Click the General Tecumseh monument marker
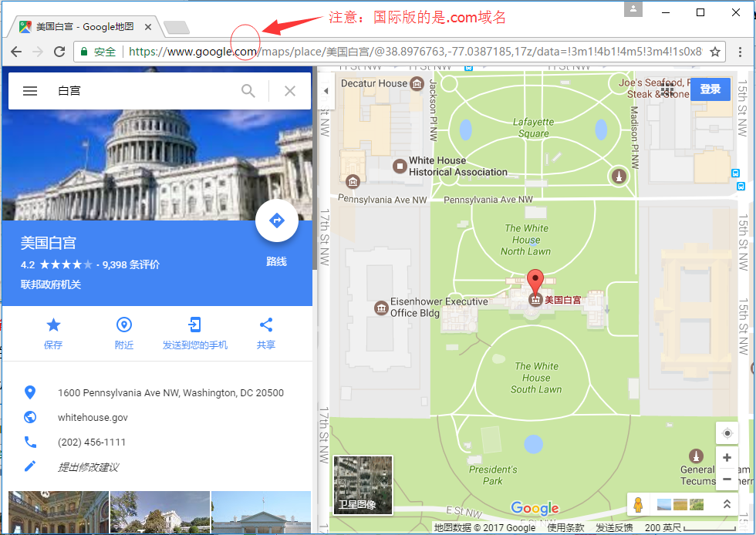This screenshot has height=535, width=756. pos(696,456)
